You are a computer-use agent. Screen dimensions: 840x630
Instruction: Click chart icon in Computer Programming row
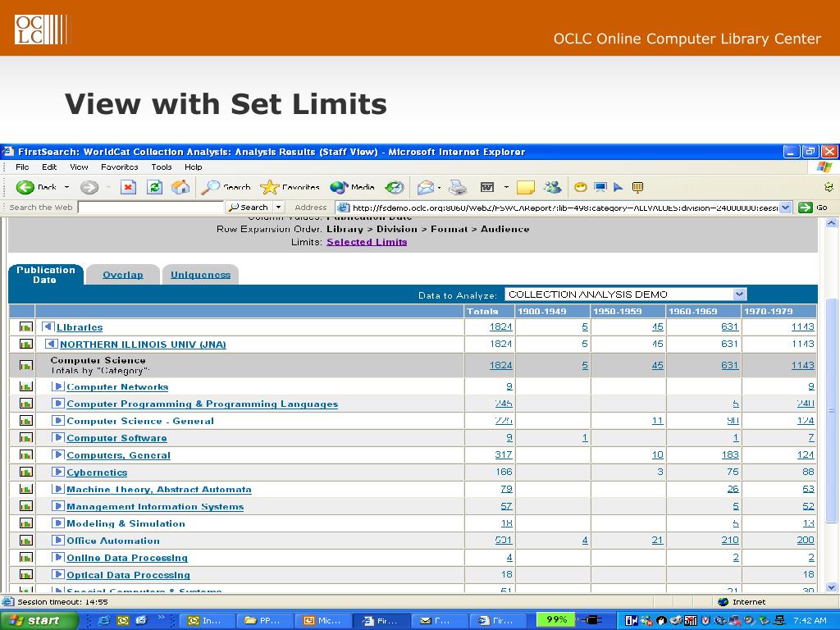coord(25,404)
